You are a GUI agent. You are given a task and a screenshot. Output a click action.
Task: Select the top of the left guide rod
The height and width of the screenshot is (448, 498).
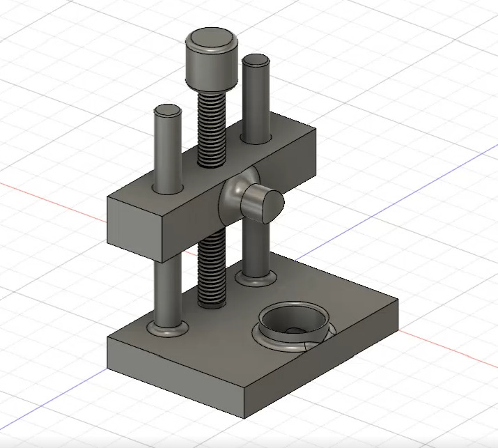click(168, 110)
